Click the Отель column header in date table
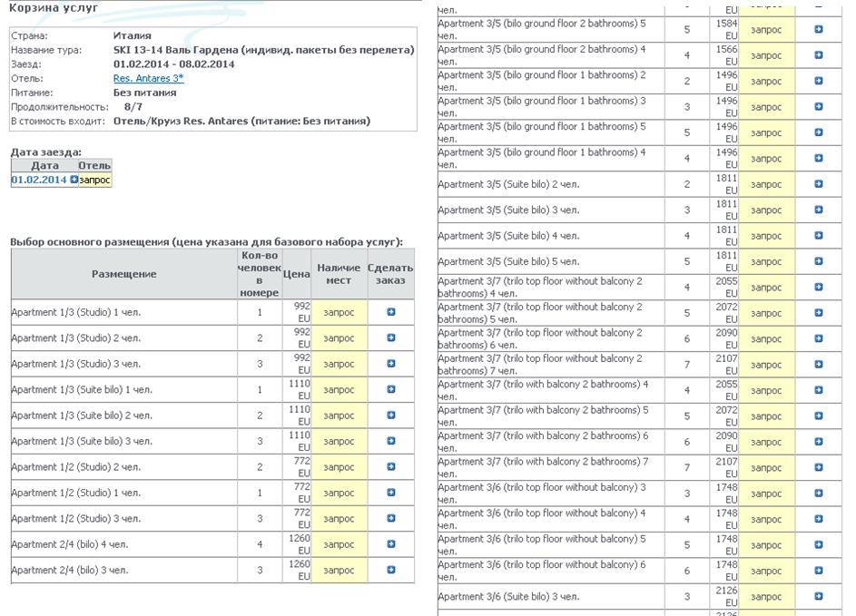The height and width of the screenshot is (616, 856). [94, 165]
